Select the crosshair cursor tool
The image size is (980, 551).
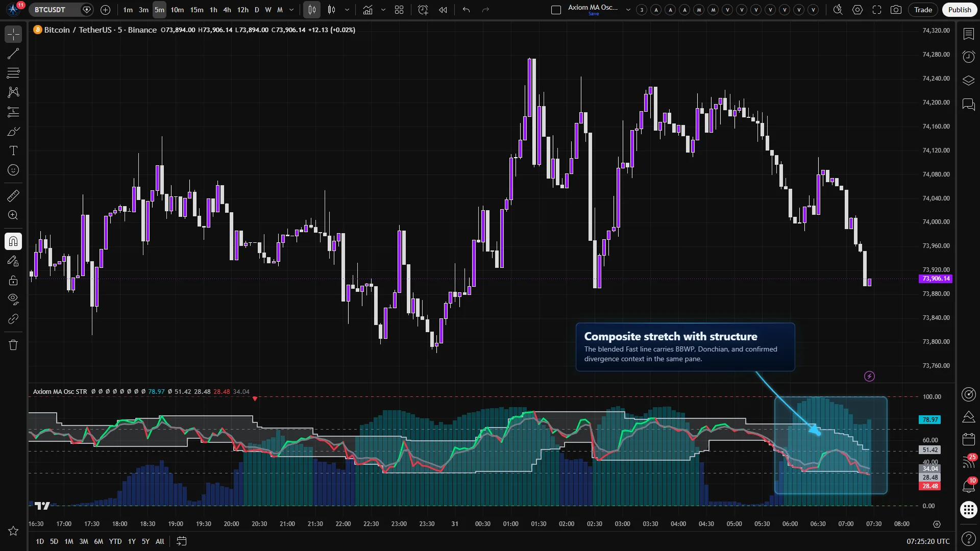tap(13, 34)
